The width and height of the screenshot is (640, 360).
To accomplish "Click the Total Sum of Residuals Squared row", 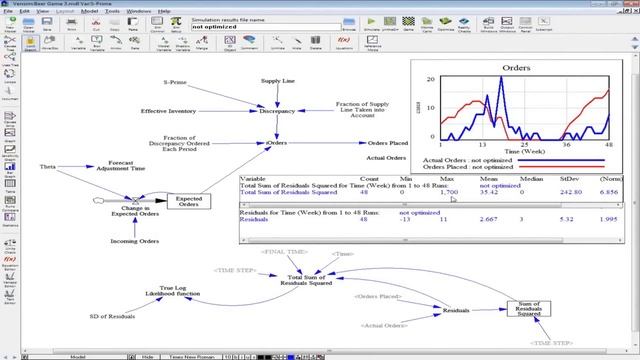I will [431, 192].
